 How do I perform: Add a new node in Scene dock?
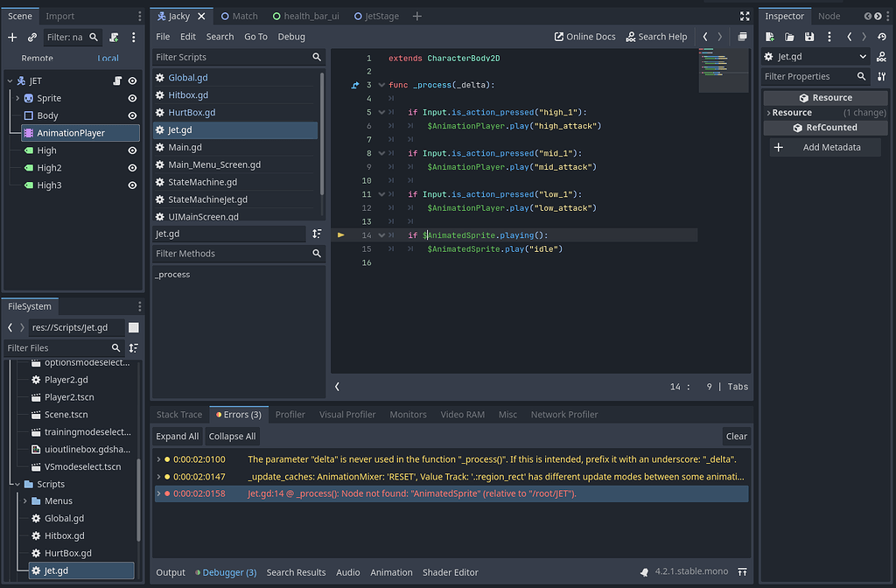coord(12,38)
